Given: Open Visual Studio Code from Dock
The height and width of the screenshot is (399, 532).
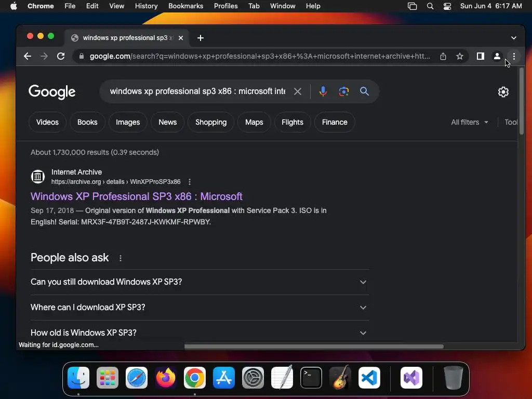Looking at the screenshot, I should [369, 378].
